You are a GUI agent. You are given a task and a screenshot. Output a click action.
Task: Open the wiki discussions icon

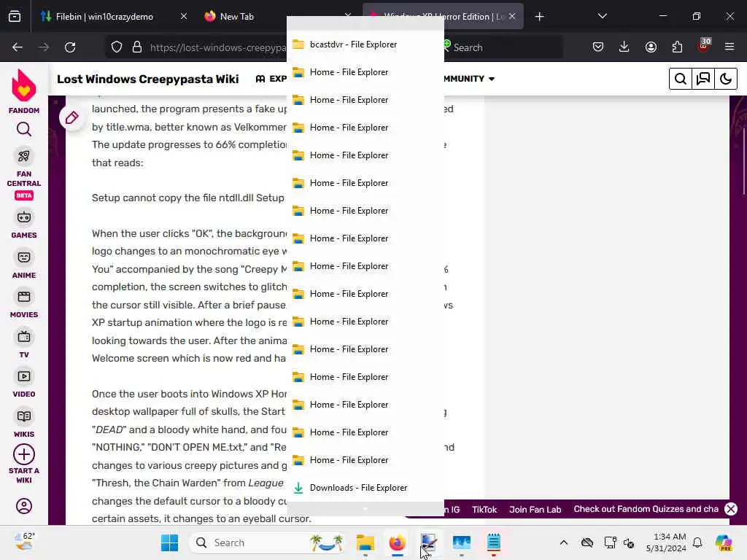[703, 79]
